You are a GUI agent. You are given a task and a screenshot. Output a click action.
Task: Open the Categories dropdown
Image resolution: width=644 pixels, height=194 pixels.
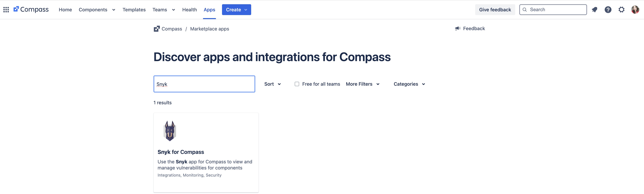409,84
